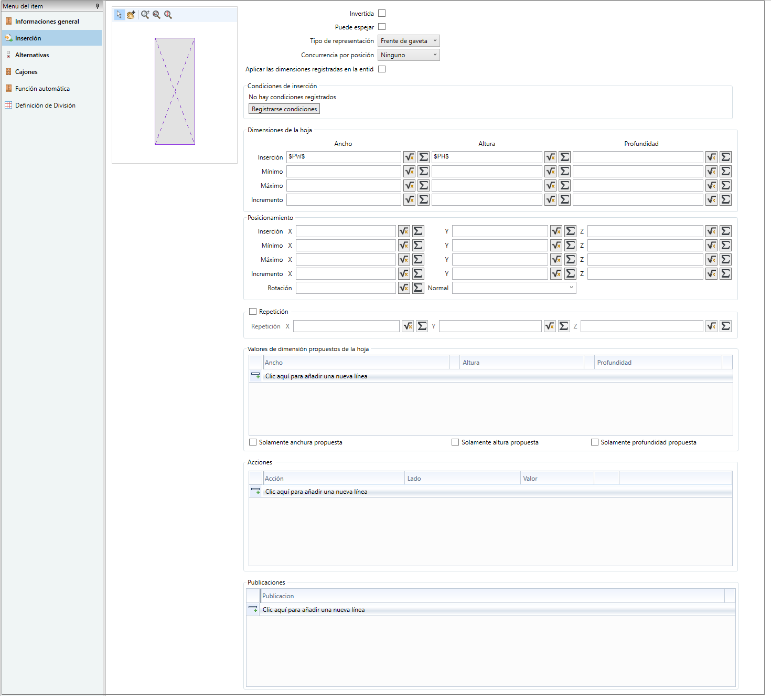
Task: Add new line in Publicaciones table
Action: point(490,610)
